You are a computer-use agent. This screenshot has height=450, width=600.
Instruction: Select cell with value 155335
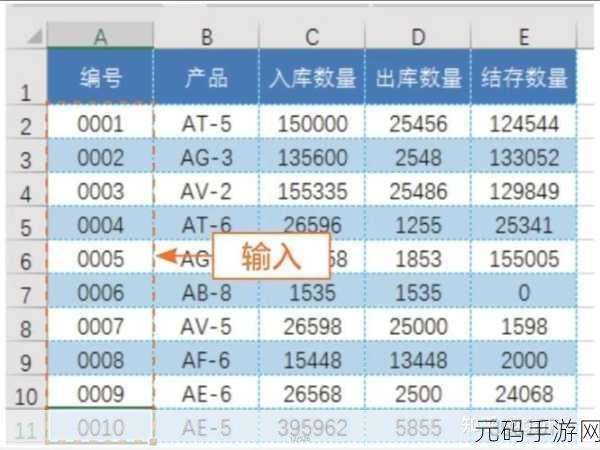(x=312, y=189)
